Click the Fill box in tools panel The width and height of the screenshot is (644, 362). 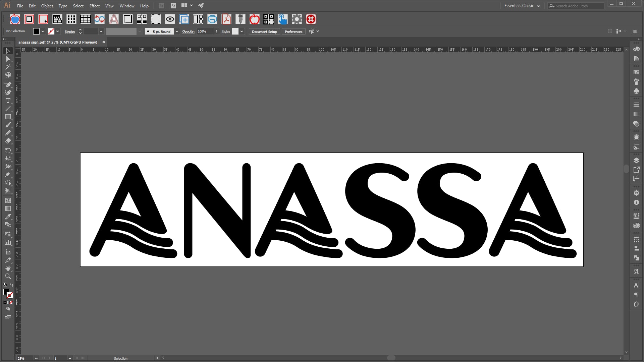(x=6, y=292)
